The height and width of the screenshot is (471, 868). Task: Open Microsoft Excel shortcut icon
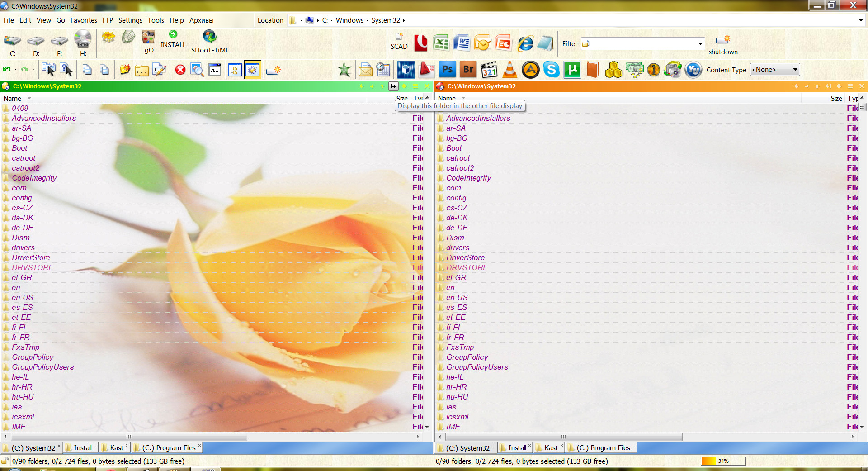441,43
